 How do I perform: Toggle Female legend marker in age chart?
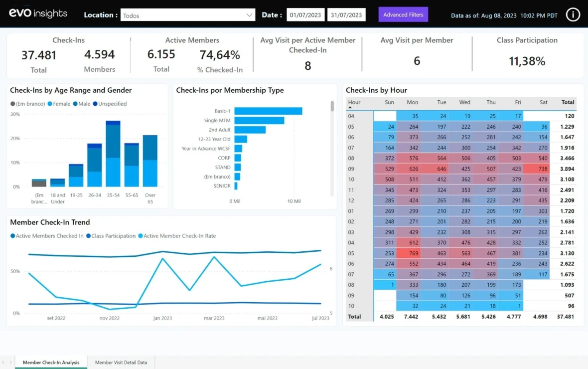tap(50, 104)
